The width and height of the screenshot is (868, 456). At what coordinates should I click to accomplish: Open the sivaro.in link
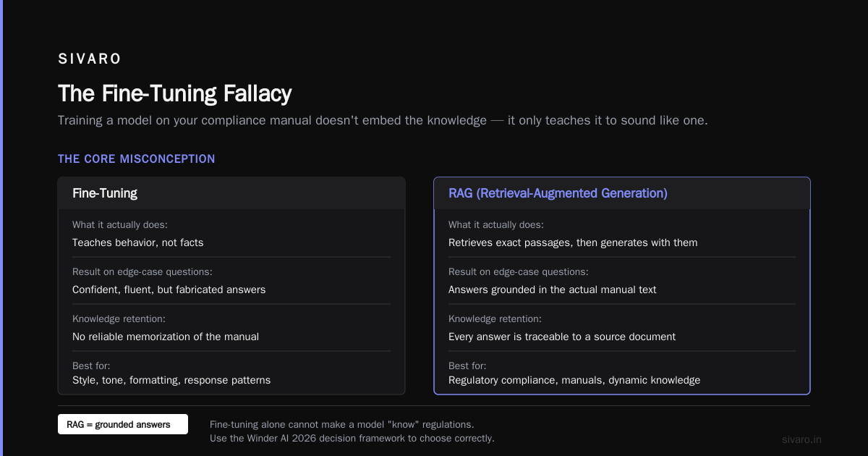(x=801, y=439)
